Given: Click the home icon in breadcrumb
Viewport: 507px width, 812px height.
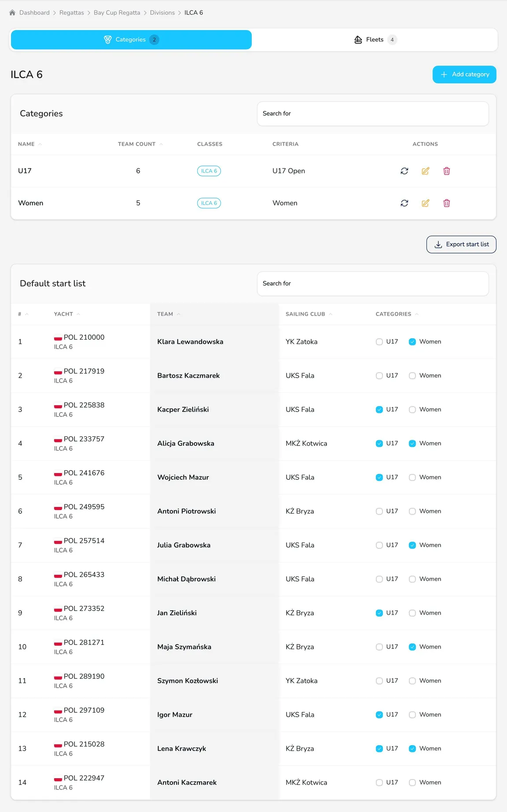Looking at the screenshot, I should [x=12, y=13].
